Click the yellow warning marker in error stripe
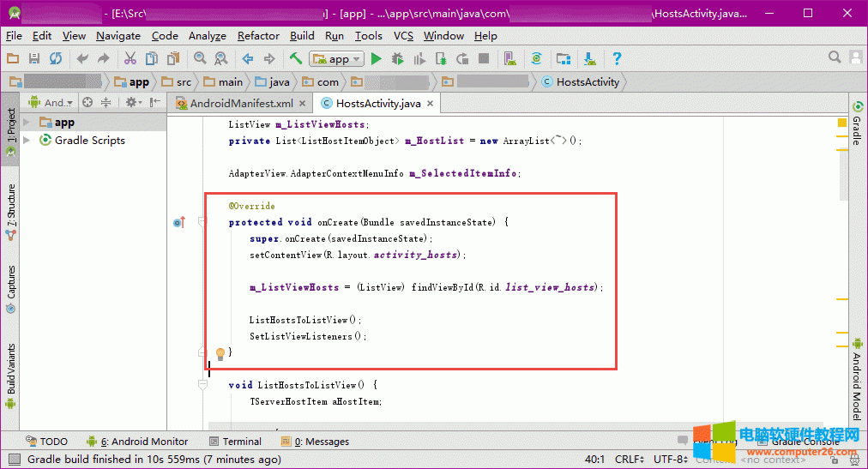This screenshot has width=868, height=469. pyautogui.click(x=842, y=123)
